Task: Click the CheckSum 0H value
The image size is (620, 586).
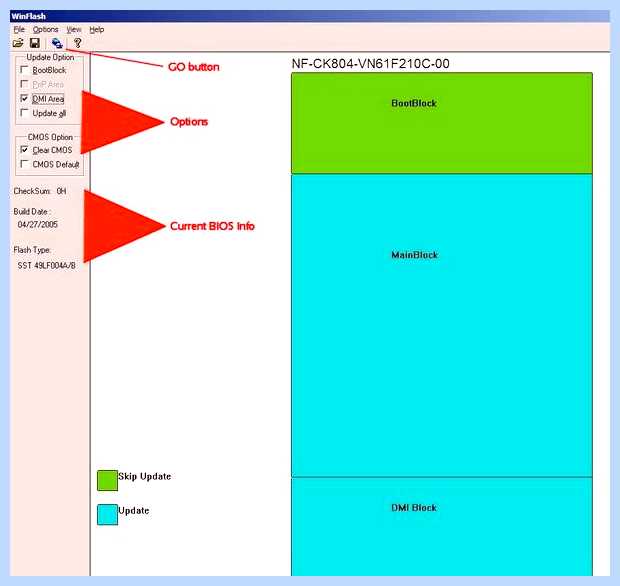Action: (61, 191)
